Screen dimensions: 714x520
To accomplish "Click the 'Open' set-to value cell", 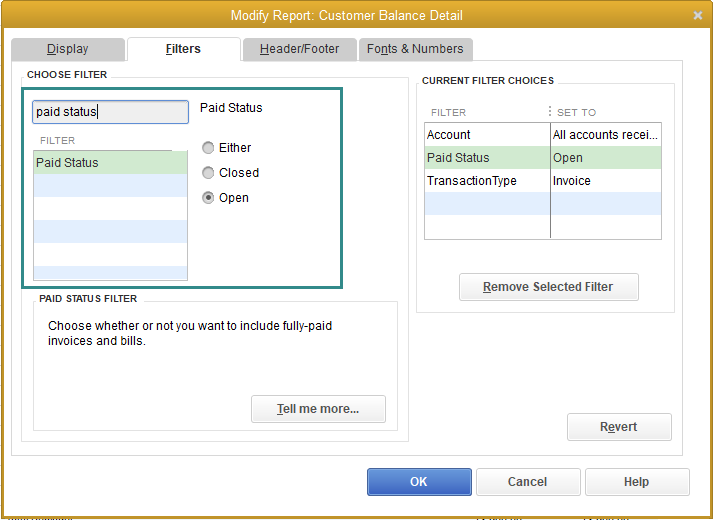I will point(606,158).
